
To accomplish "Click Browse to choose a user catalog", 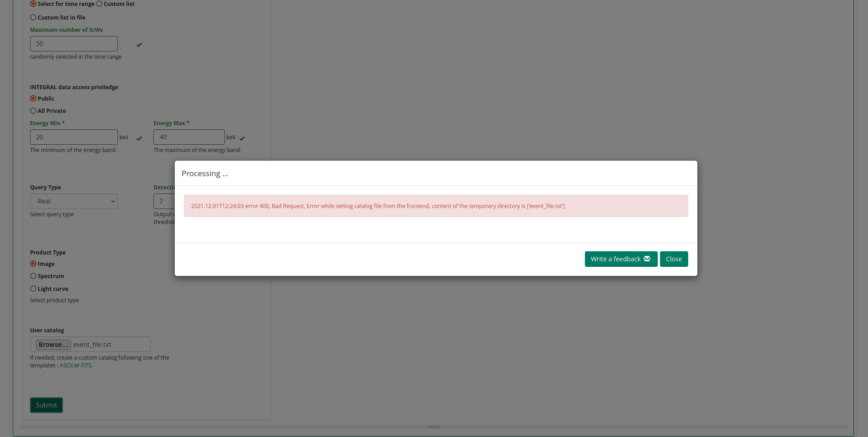I will 53,344.
